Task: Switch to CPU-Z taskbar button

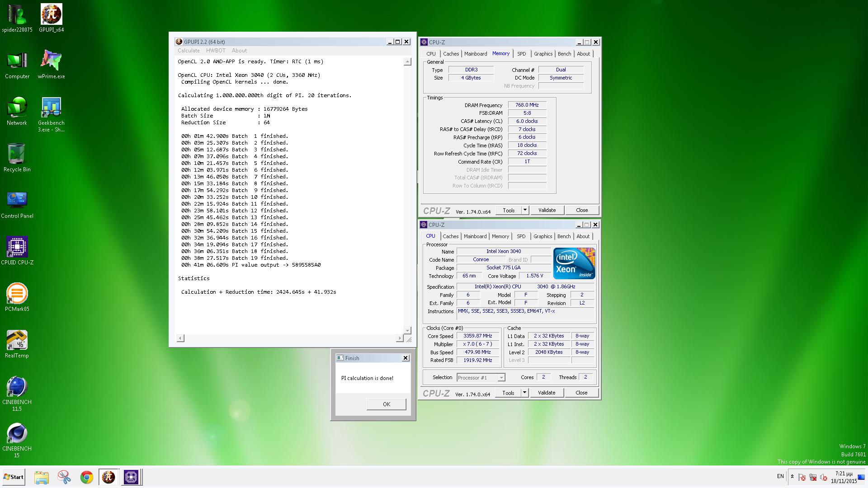Action: point(131,477)
